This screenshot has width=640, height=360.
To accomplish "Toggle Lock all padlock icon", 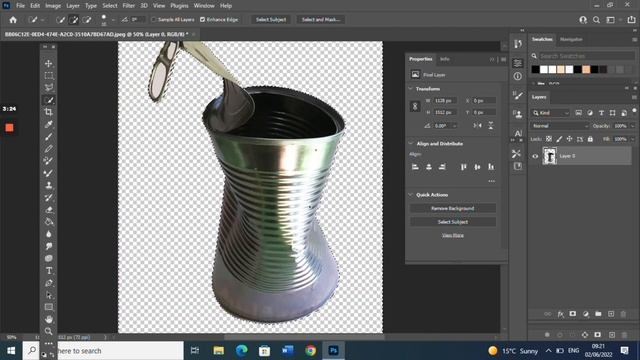I will point(590,139).
